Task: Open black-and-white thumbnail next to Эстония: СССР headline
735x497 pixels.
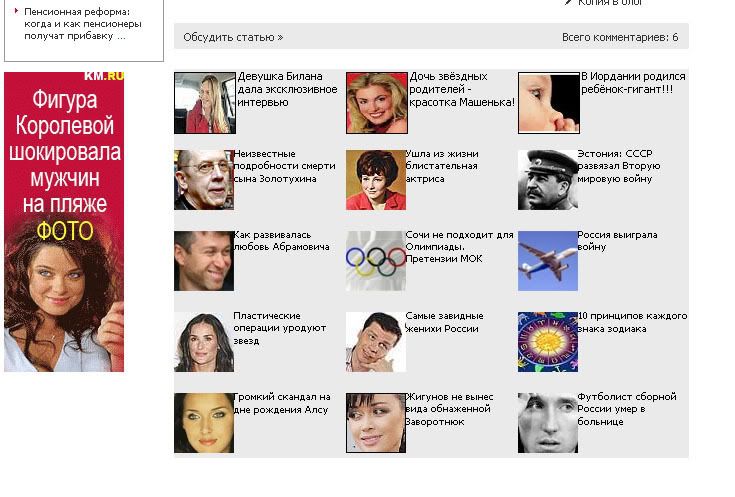Action: point(548,180)
